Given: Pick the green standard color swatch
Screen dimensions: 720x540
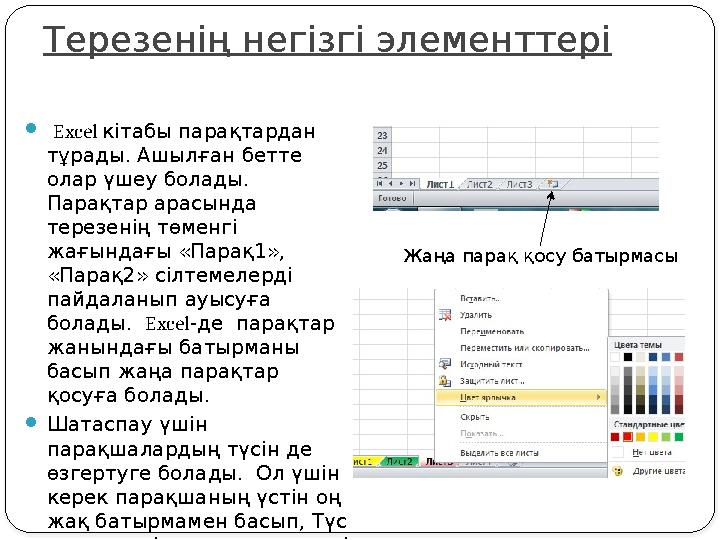Looking at the screenshot, I should click(x=679, y=437).
